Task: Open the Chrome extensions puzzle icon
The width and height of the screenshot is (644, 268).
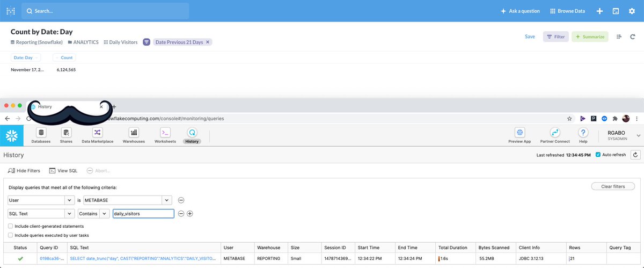Action: [x=614, y=118]
